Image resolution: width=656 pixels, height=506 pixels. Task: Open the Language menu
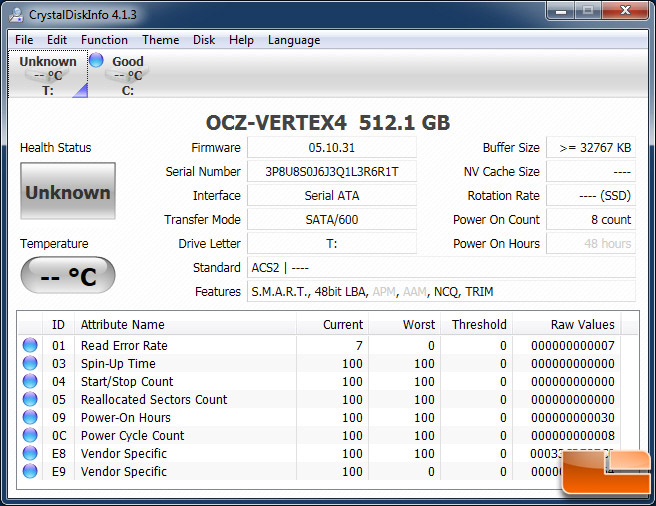(294, 40)
